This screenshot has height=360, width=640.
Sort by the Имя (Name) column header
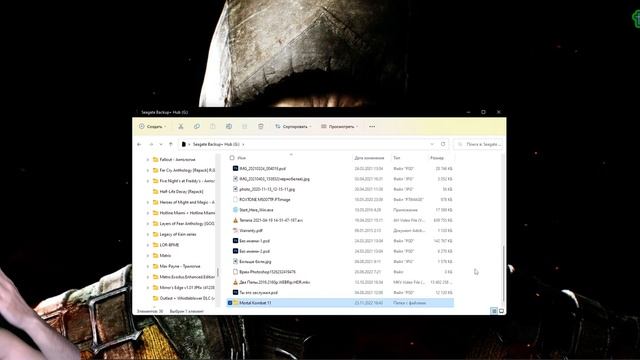tap(242, 158)
